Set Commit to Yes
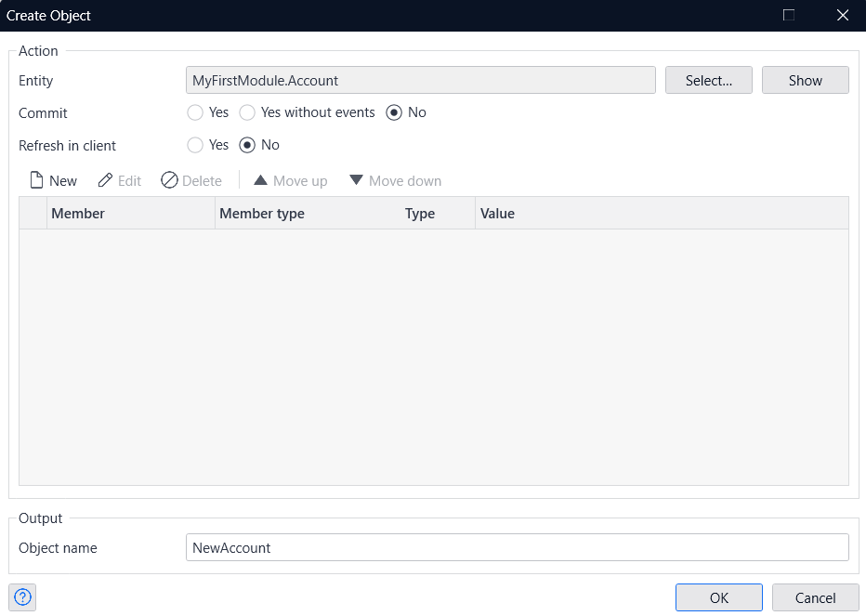The width and height of the screenshot is (866, 616). pos(195,112)
